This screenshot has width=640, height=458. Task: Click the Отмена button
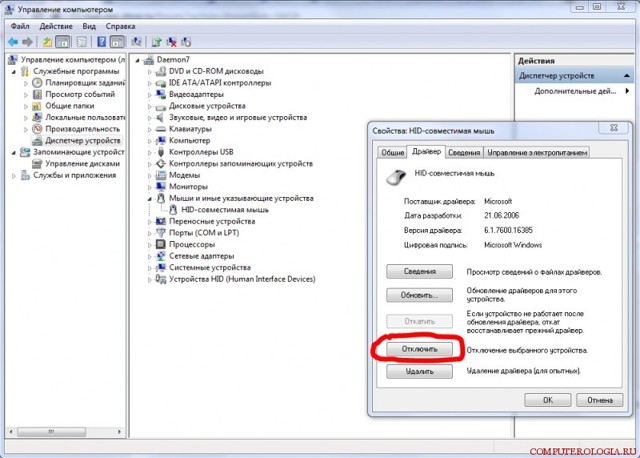click(600, 400)
